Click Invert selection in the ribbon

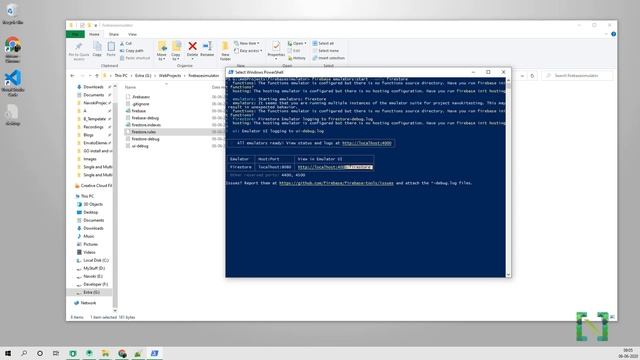click(x=329, y=58)
